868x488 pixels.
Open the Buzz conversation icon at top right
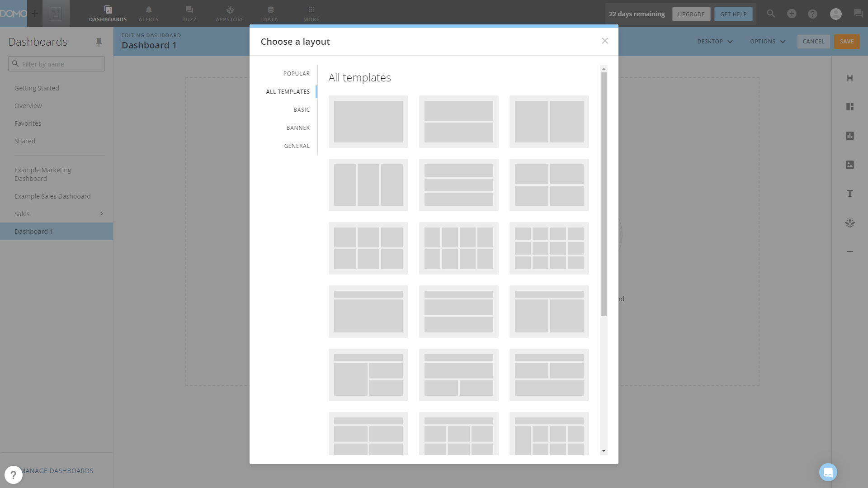click(858, 14)
